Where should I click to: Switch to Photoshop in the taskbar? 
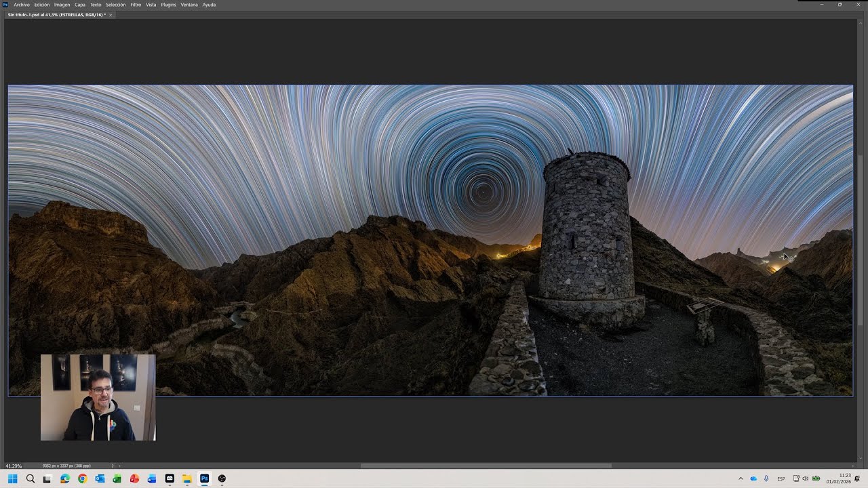204,479
